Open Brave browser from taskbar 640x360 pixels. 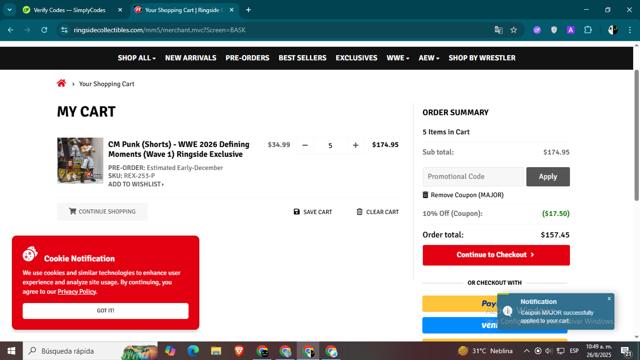click(239, 351)
